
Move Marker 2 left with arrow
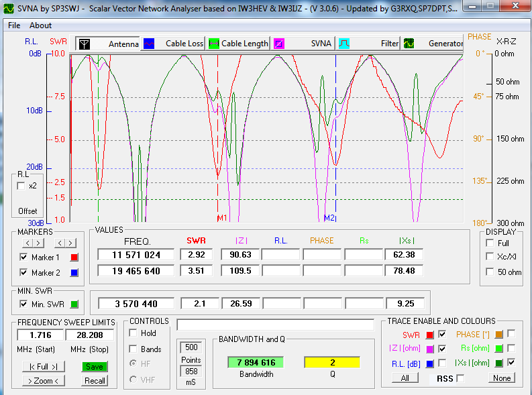(61, 243)
